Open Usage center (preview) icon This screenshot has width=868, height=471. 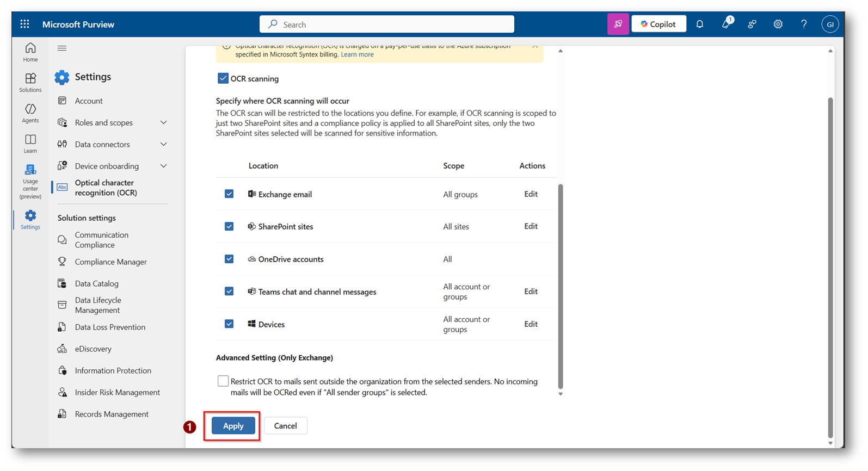tap(30, 182)
